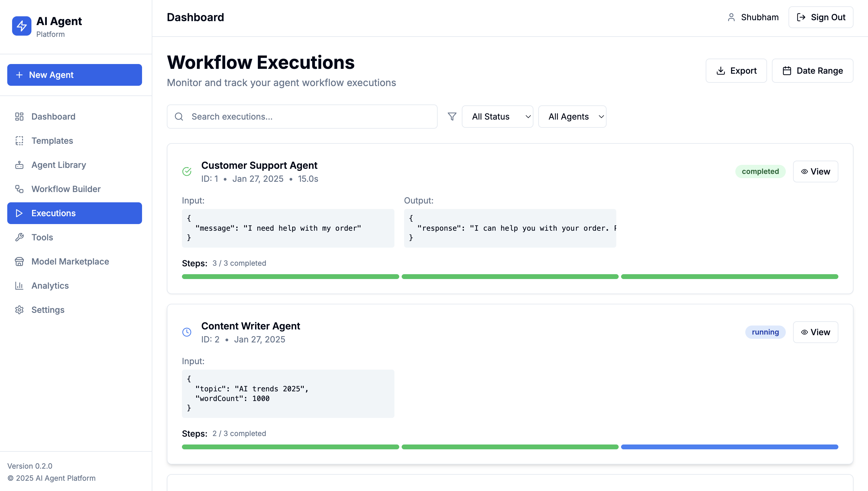Open the All Status dropdown
Screen dimensions: 868x491
(497, 117)
